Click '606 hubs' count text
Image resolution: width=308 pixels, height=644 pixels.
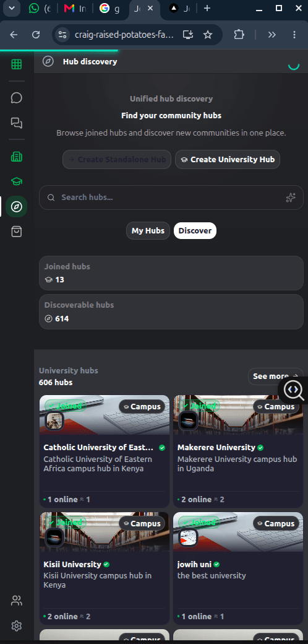[56, 383]
